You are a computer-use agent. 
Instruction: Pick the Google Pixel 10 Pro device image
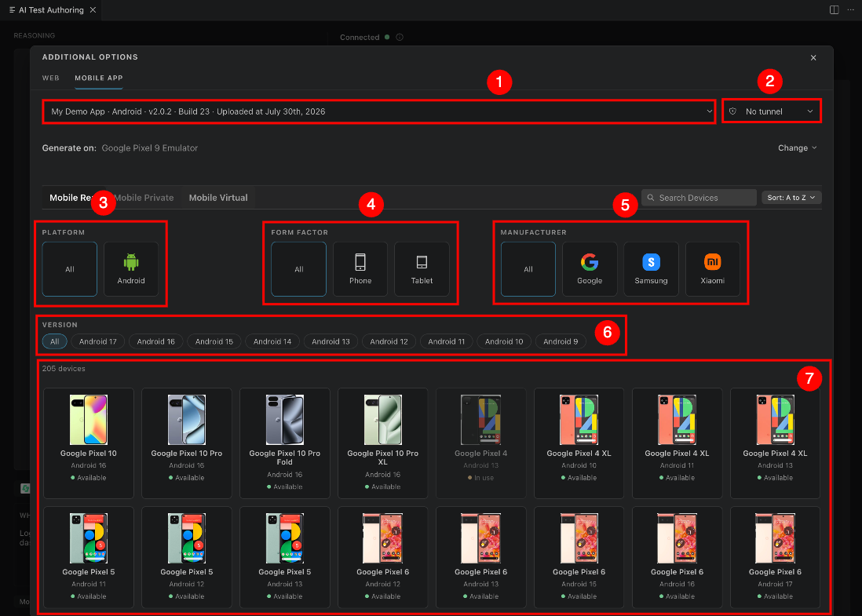[x=186, y=420]
